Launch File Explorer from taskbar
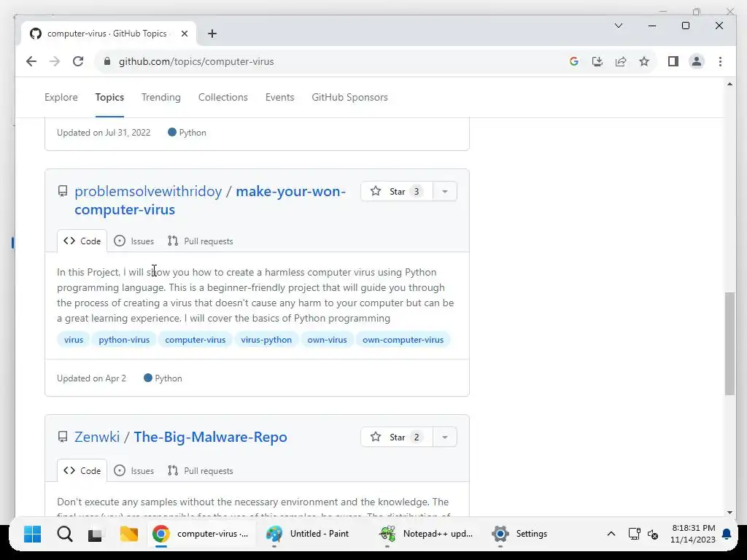This screenshot has width=747, height=560. tap(129, 534)
